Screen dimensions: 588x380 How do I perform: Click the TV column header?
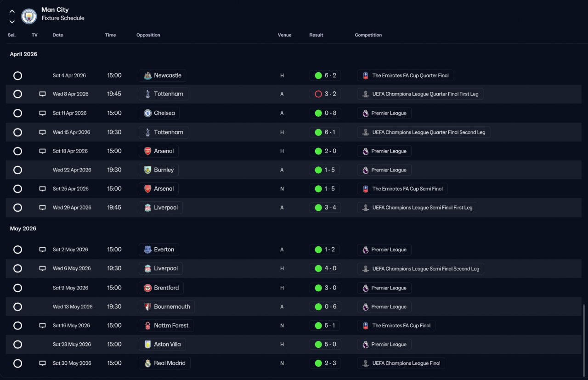34,35
